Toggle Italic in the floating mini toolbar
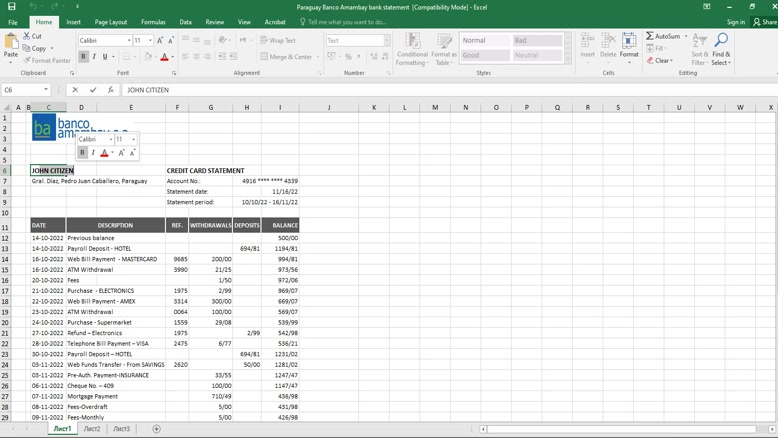 point(93,153)
